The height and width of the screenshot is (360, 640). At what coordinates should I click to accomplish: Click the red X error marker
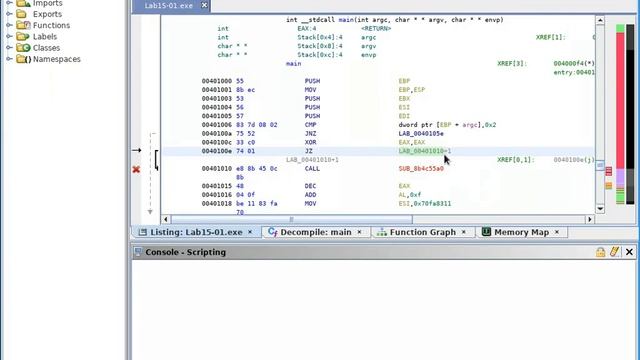tap(136, 169)
